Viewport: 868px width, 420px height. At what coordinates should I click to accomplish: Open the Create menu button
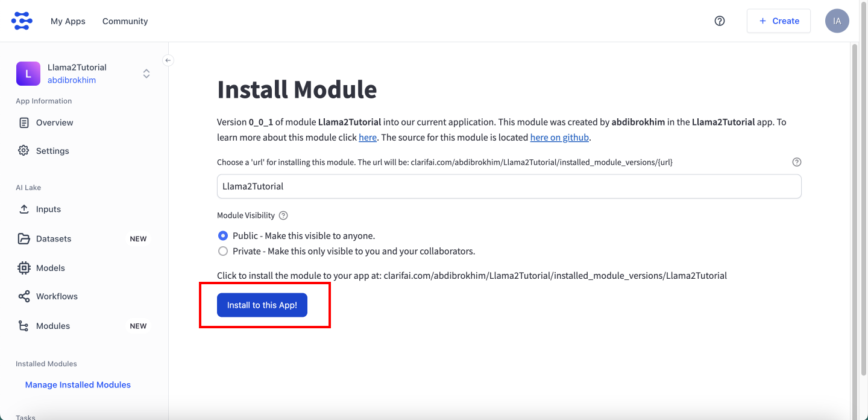pyautogui.click(x=778, y=21)
